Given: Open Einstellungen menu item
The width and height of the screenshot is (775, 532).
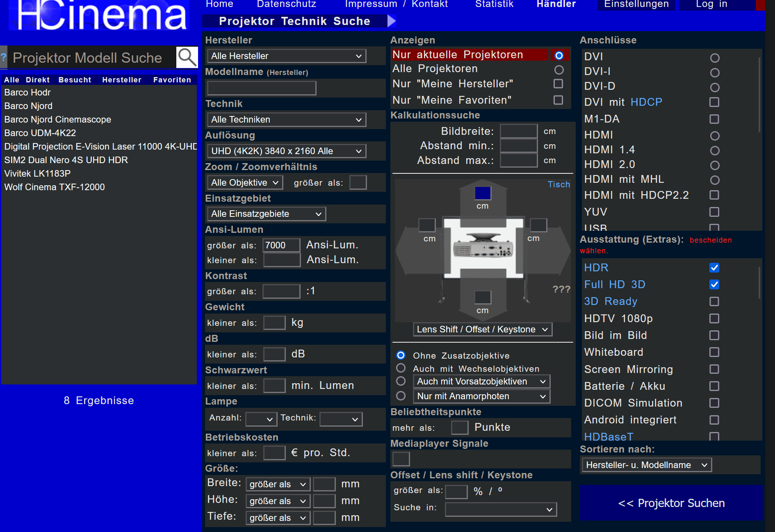Looking at the screenshot, I should pos(636,4).
